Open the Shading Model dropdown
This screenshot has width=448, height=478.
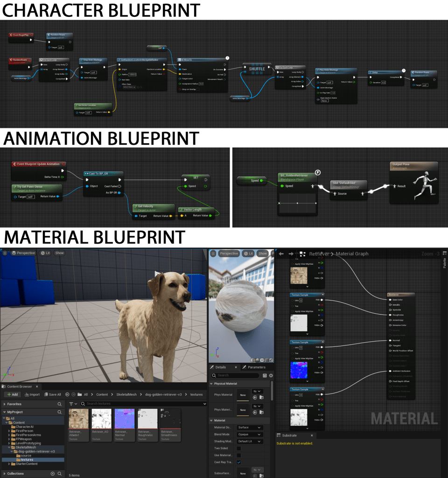point(250,441)
